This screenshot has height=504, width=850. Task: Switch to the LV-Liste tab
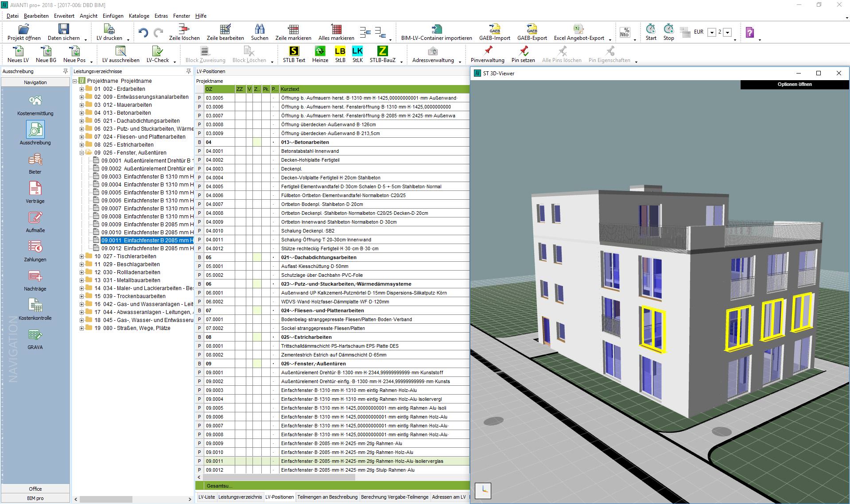pos(206,497)
